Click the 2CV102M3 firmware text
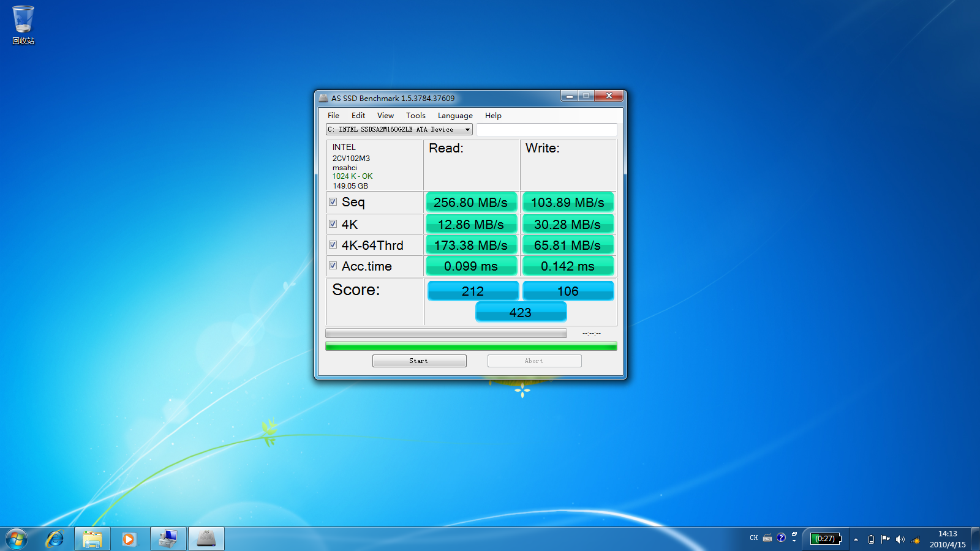The width and height of the screenshot is (980, 551). point(351,159)
